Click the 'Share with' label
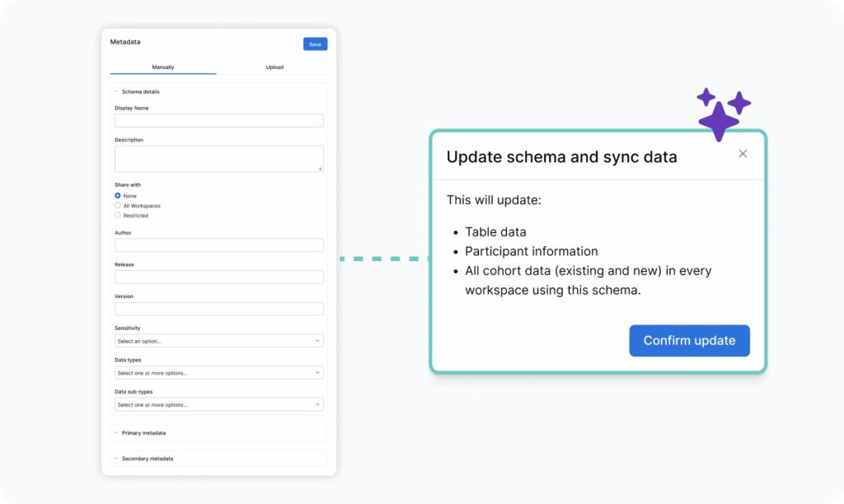This screenshot has width=844, height=504. pos(128,184)
